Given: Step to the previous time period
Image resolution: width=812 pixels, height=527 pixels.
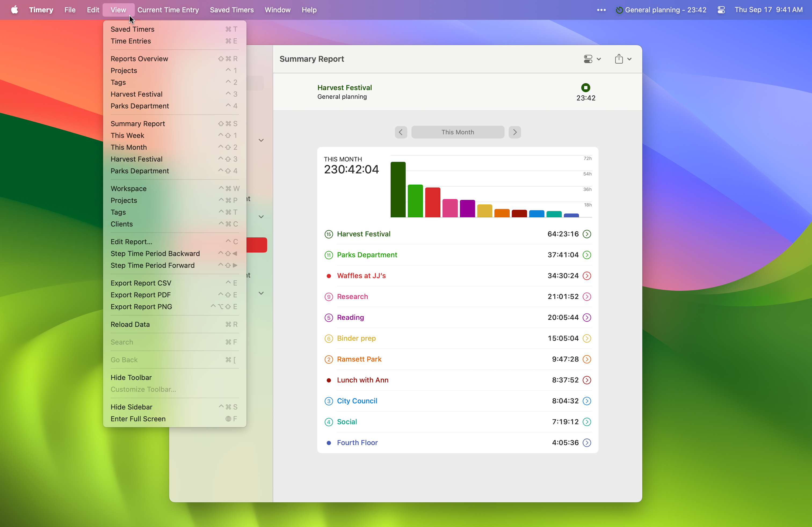Looking at the screenshot, I should point(401,132).
